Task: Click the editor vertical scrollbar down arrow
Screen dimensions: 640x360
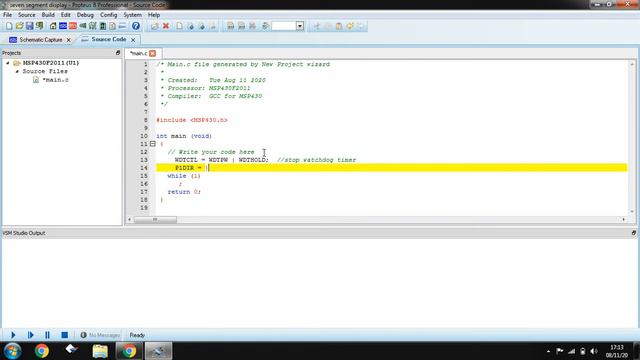Action: pos(632,211)
